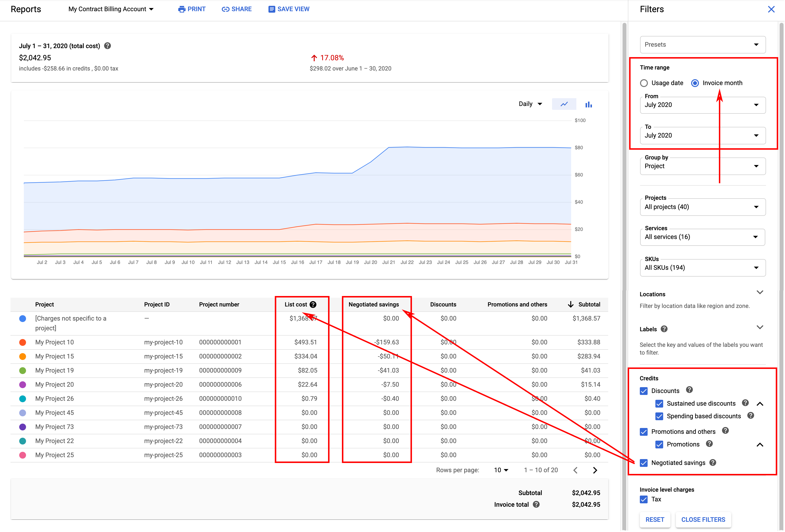This screenshot has width=785, height=532.
Task: Click the close X icon on Filters panel
Action: 772,9
